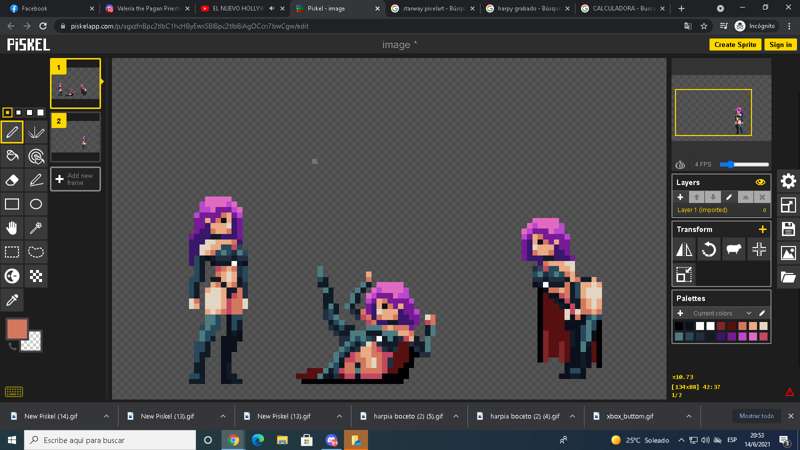Toggle layer preview eye in Layers panel
Viewport: 800px width, 450px height.
pyautogui.click(x=760, y=182)
